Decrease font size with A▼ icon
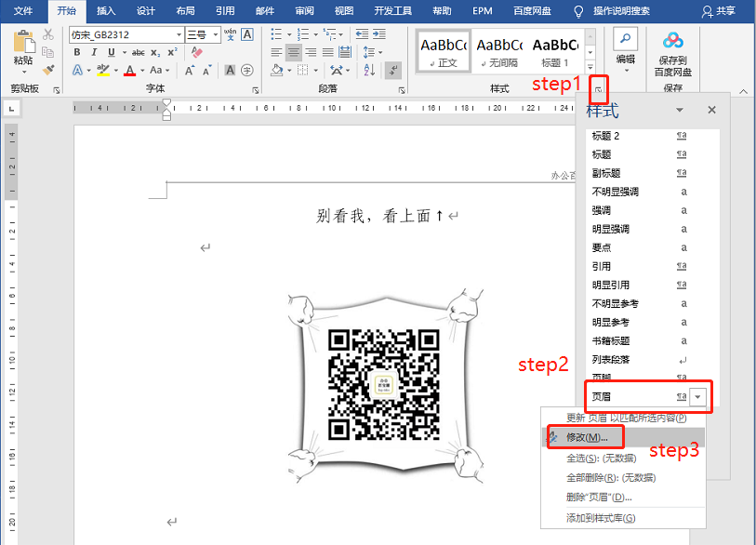Image resolution: width=756 pixels, height=545 pixels. [x=206, y=71]
